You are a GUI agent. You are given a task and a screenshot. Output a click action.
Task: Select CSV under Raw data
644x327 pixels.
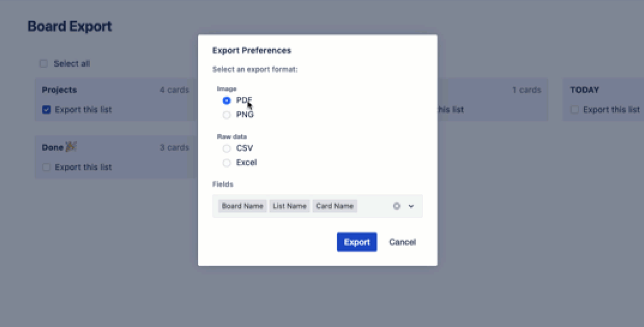(226, 148)
